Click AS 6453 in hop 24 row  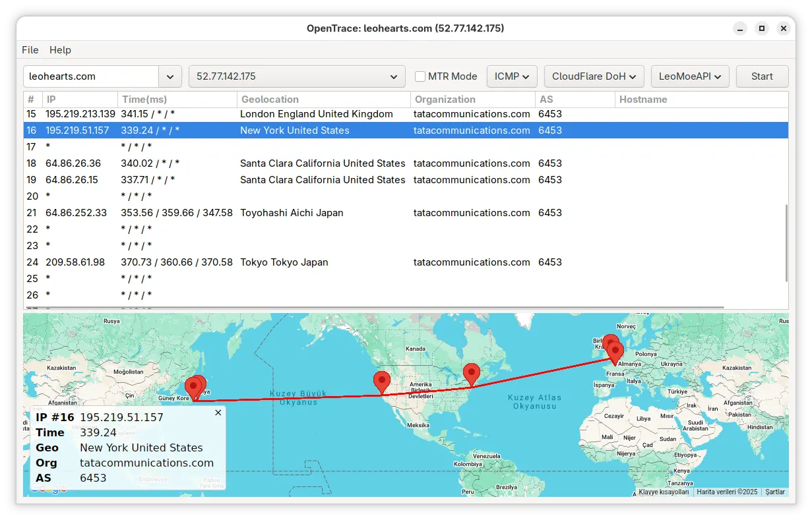coord(550,262)
